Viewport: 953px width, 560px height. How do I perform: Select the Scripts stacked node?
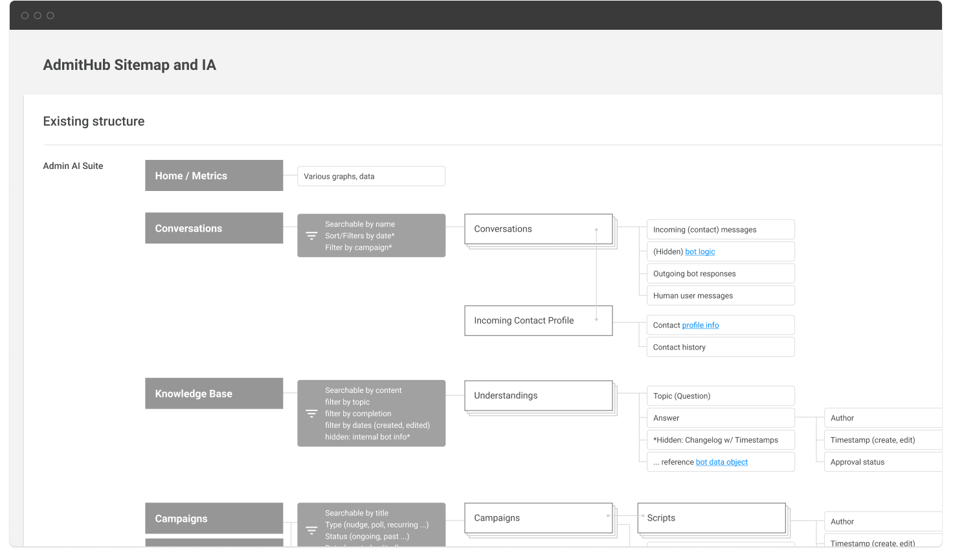coord(711,518)
